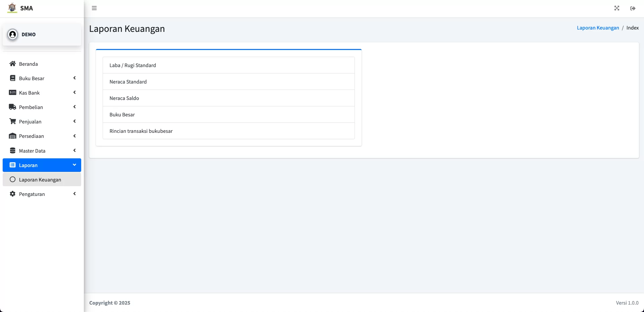Click the fullscreen expand icon
This screenshot has height=312, width=644.
tap(617, 8)
